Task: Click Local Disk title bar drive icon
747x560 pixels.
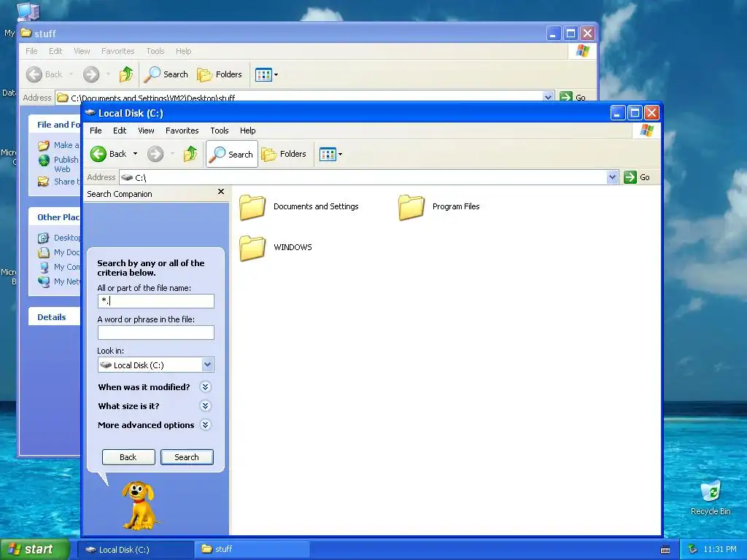Action: tap(90, 113)
